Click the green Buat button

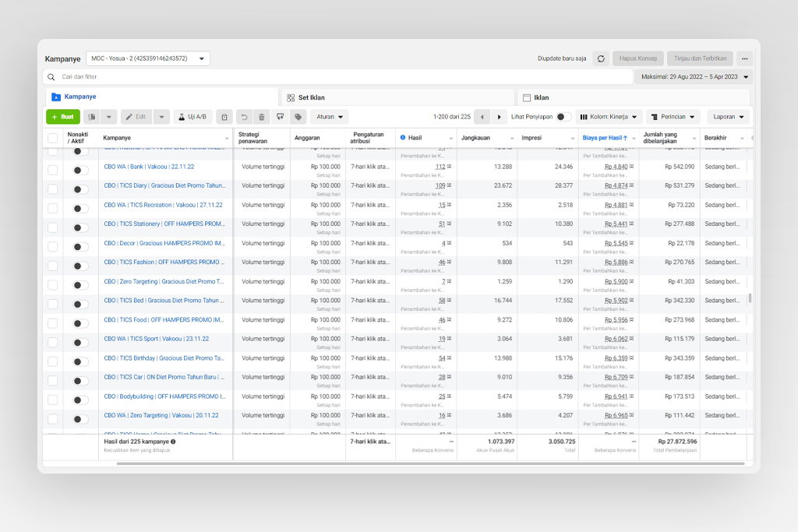(63, 117)
